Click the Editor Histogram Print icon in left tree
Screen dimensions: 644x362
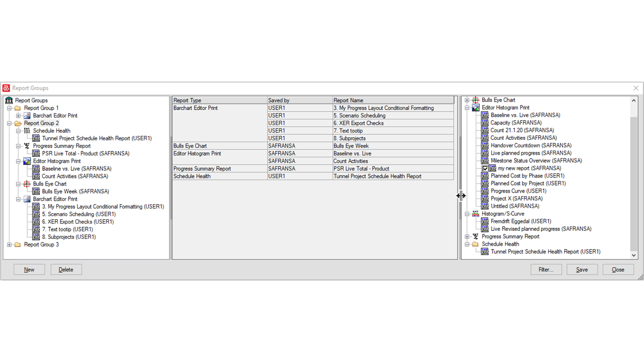27,161
